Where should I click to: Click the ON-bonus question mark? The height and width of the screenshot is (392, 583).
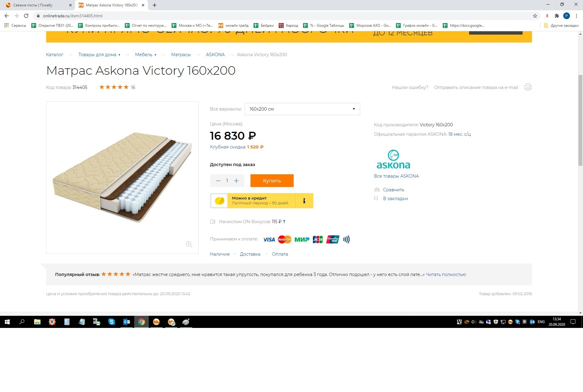tap(284, 222)
